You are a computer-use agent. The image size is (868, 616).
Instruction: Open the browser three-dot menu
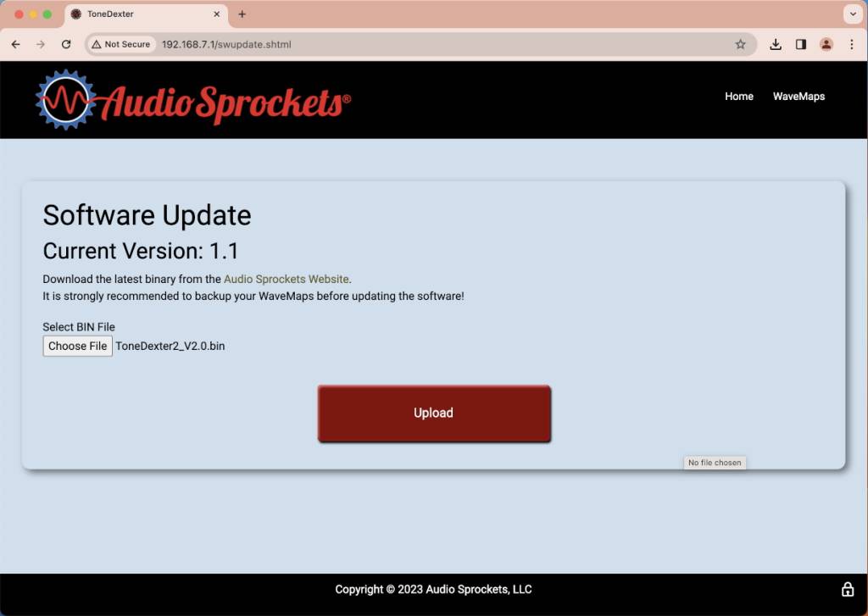[852, 44]
